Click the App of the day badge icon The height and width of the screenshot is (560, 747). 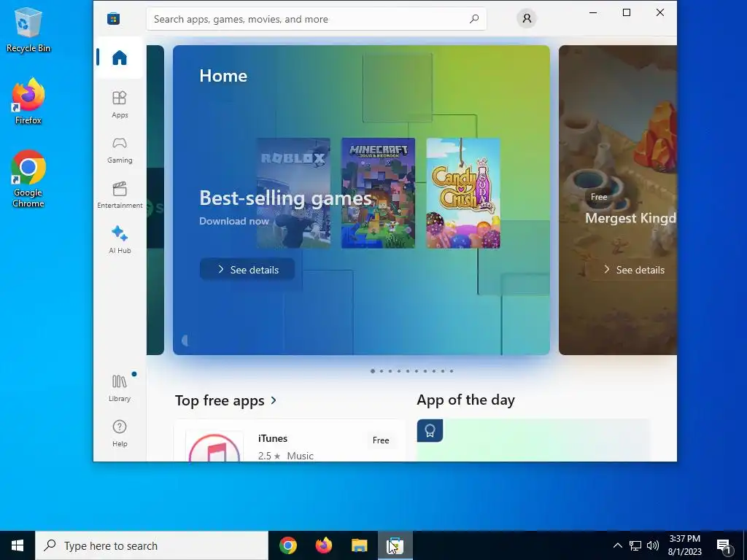pos(430,430)
